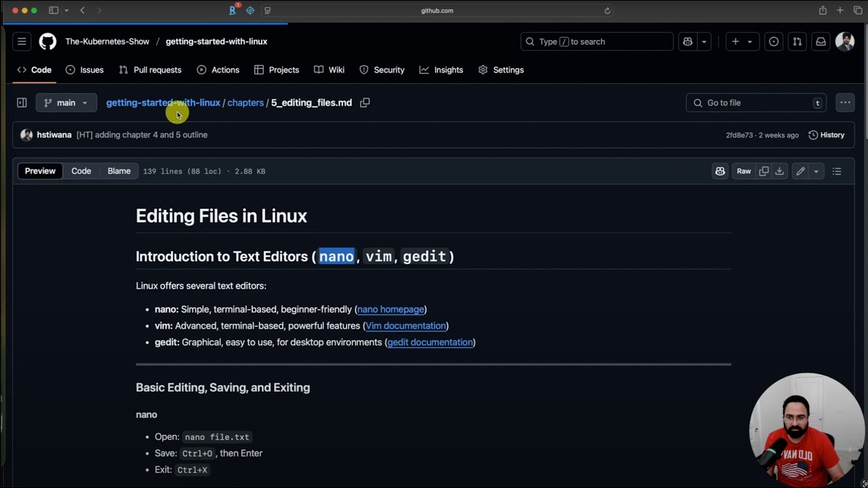The width and height of the screenshot is (868, 488).
Task: Copy the file path icon
Action: (x=365, y=103)
